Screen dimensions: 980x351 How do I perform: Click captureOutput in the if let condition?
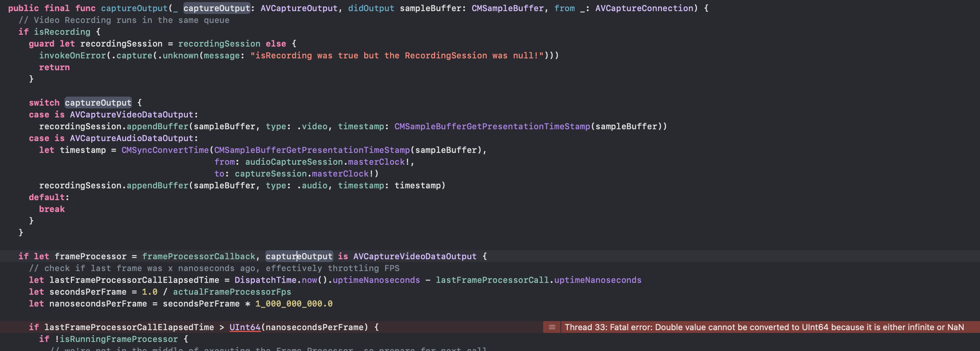coord(299,256)
